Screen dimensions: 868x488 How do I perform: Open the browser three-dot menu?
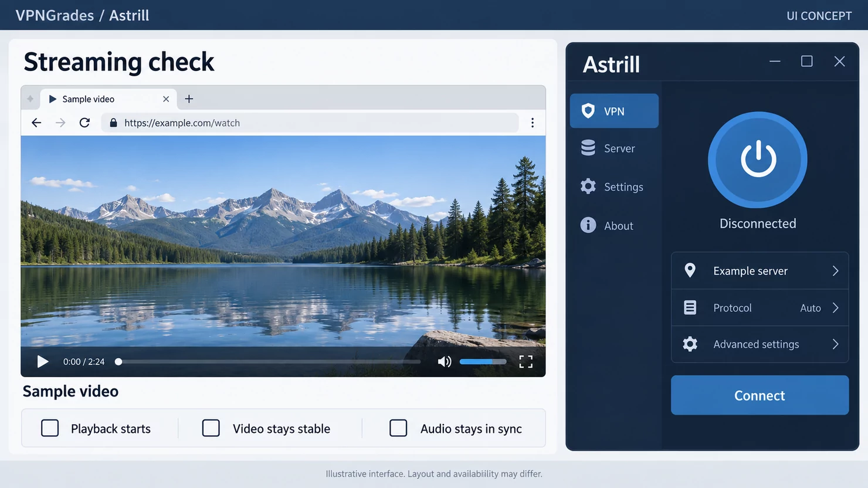click(x=533, y=123)
